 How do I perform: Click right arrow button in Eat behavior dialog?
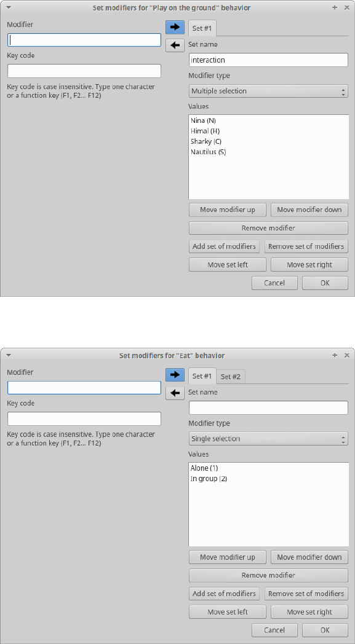click(x=175, y=375)
